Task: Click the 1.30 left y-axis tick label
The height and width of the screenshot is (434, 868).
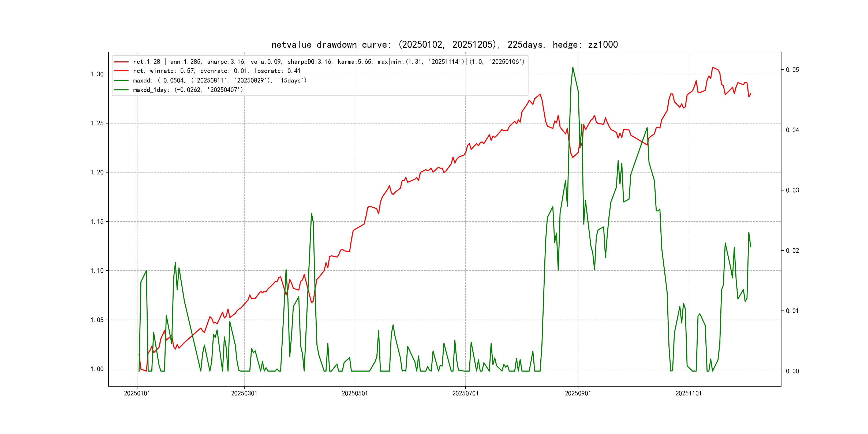Action: pos(97,74)
